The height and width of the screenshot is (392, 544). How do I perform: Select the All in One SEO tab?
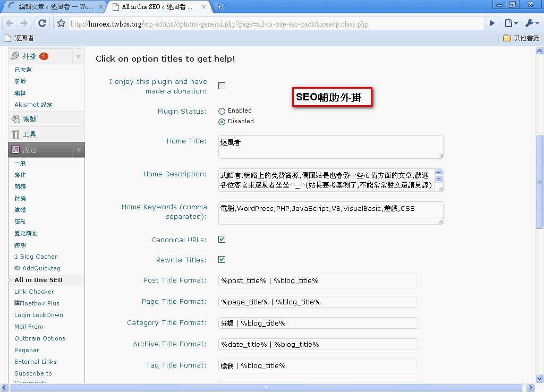click(157, 6)
